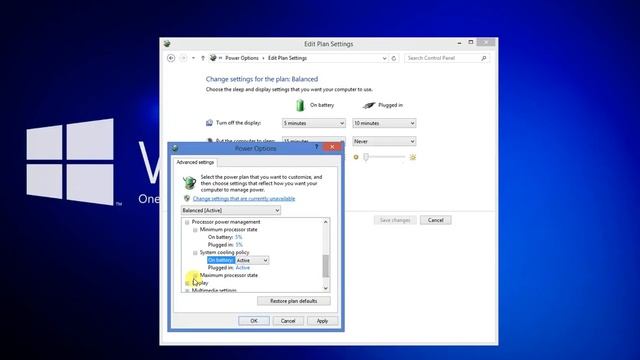Viewport: 640px width, 360px height.
Task: Select the Minimum processor state Plugged in value
Action: point(239,245)
